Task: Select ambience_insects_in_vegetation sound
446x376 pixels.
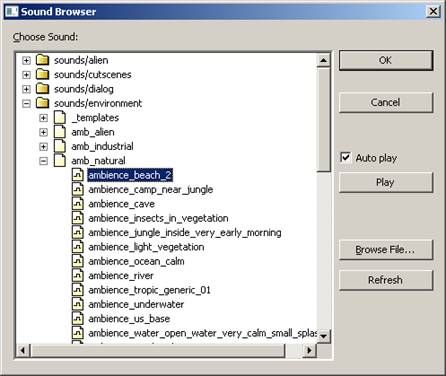Action: coord(158,218)
